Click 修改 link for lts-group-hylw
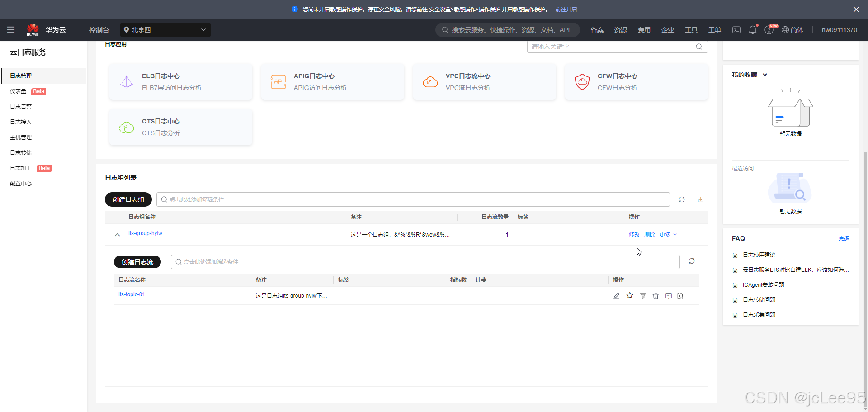 634,235
